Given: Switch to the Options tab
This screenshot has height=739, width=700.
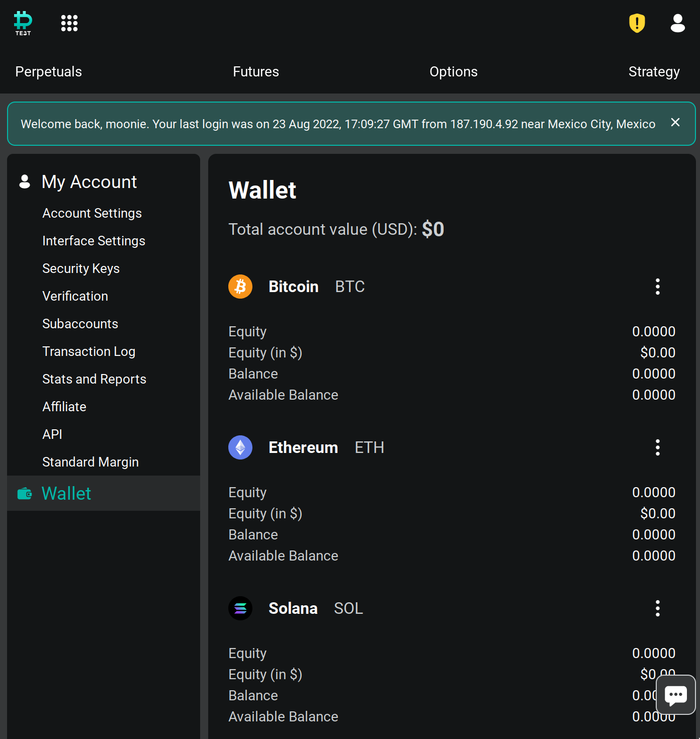Looking at the screenshot, I should coord(453,72).
